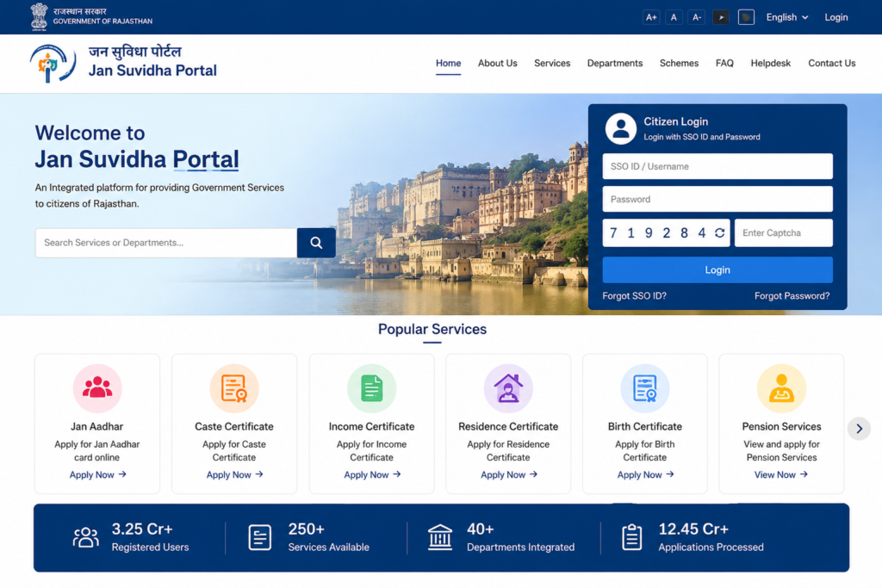The width and height of the screenshot is (882, 588).
Task: Open the English language dropdown
Action: 787,17
